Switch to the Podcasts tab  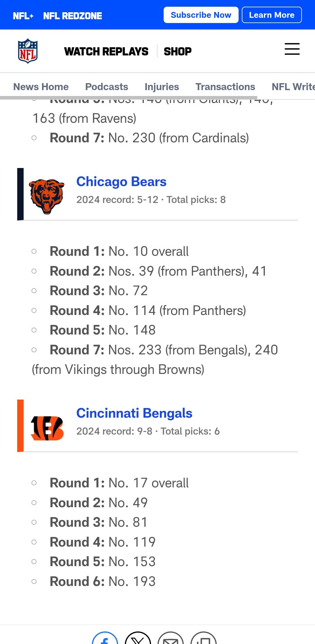[x=106, y=87]
